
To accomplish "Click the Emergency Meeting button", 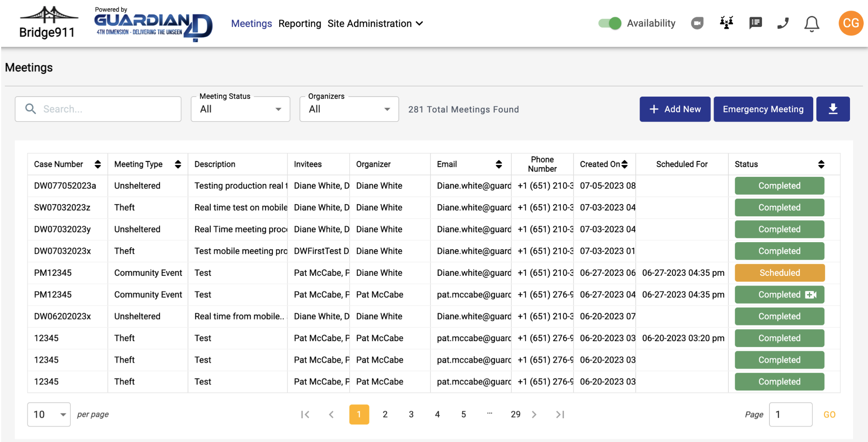I will point(763,109).
